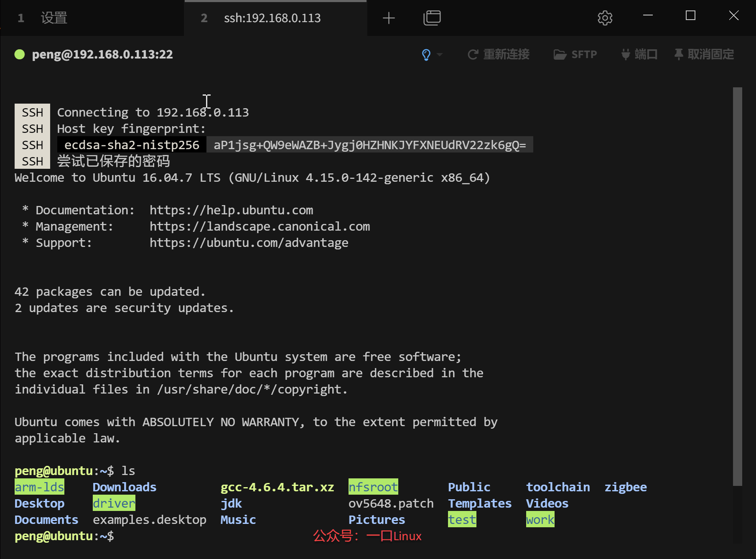This screenshot has width=756, height=559.
Task: Select the ssh:192.168.0.113 tab
Action: pos(275,18)
